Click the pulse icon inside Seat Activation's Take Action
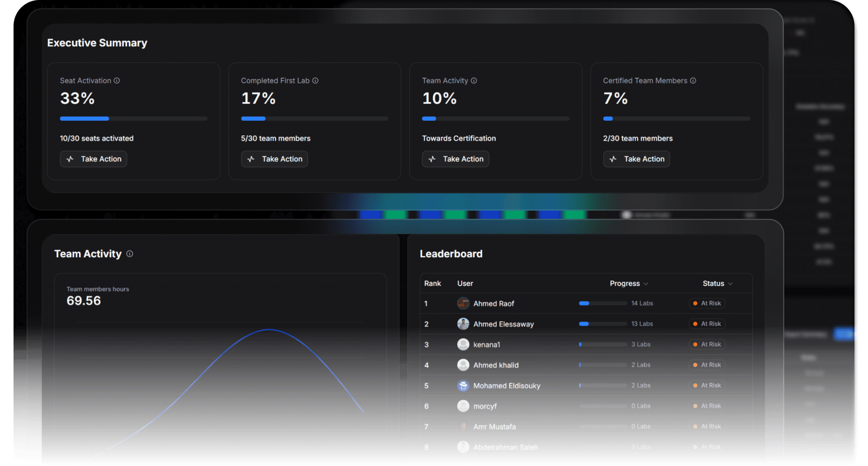Image resolution: width=868 pixels, height=466 pixels. 70,159
